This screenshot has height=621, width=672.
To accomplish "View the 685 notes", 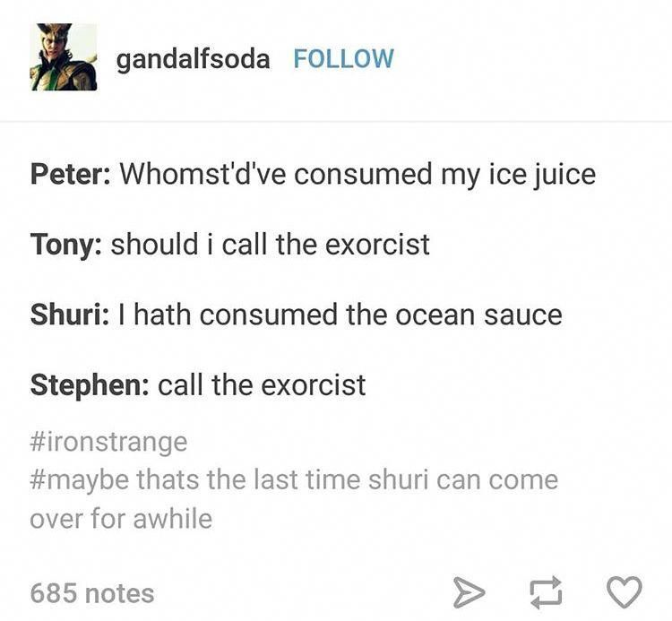I will coord(92,593).
